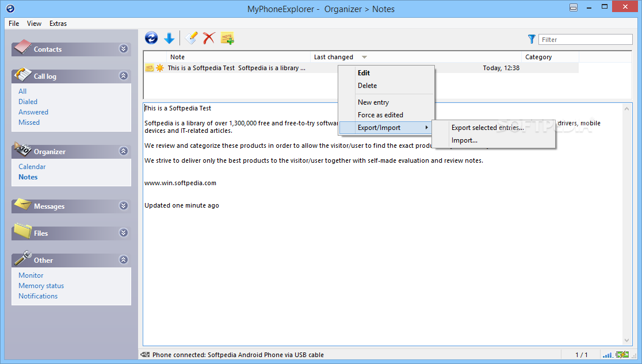Click the signal strength bars icon
The height and width of the screenshot is (364, 642).
click(x=607, y=355)
